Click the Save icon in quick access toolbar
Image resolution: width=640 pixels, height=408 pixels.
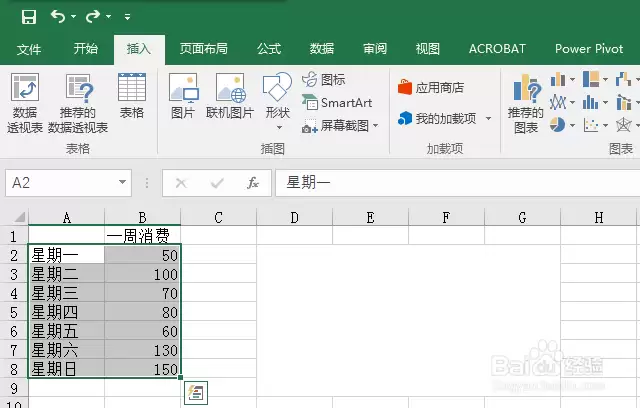pyautogui.click(x=28, y=17)
